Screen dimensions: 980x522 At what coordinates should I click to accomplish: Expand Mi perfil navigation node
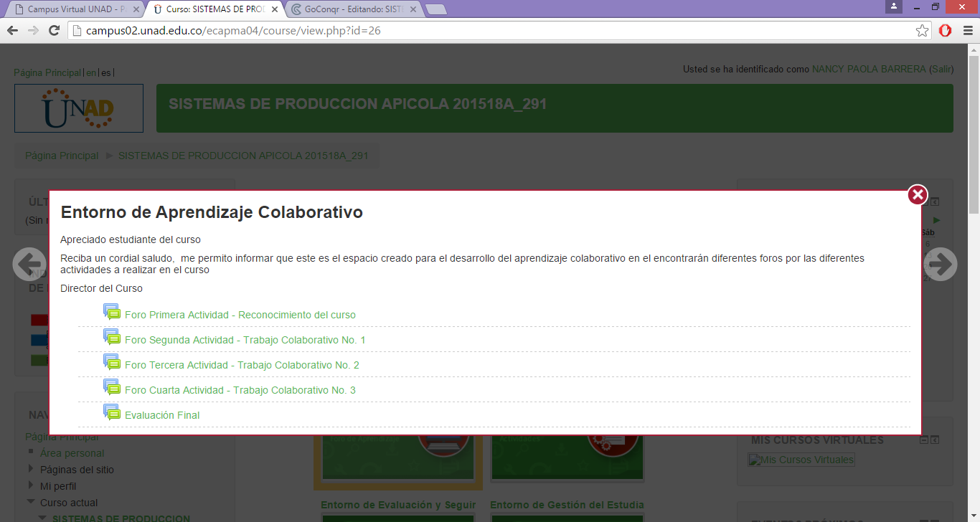pyautogui.click(x=30, y=486)
